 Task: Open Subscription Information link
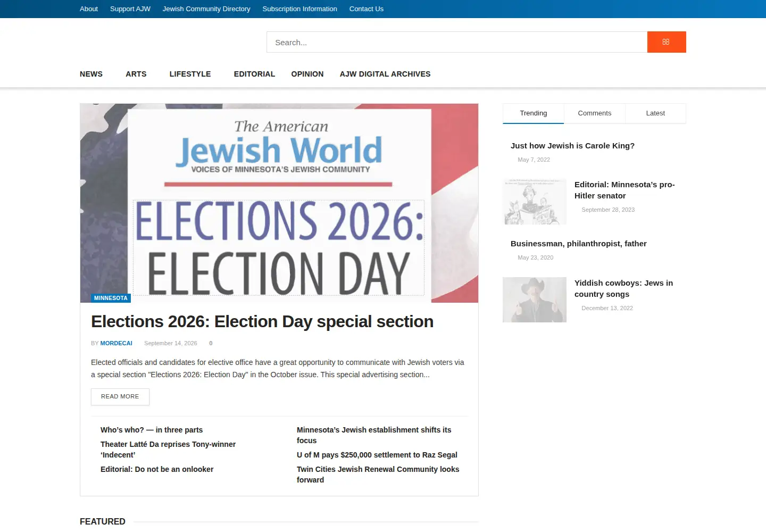pyautogui.click(x=299, y=9)
